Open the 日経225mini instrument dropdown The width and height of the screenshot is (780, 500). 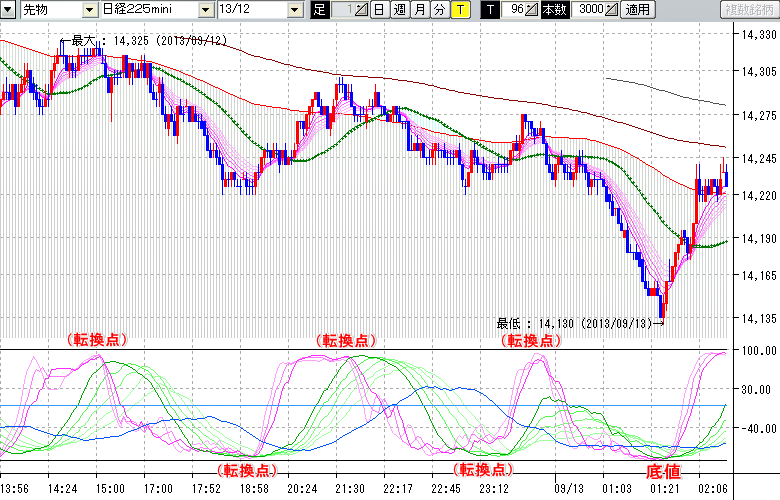point(205,10)
